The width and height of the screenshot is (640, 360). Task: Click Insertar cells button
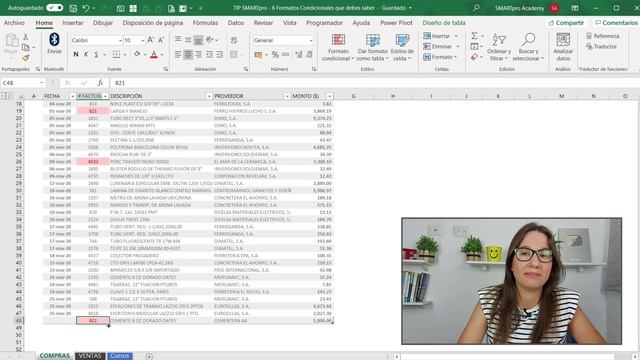(x=440, y=36)
